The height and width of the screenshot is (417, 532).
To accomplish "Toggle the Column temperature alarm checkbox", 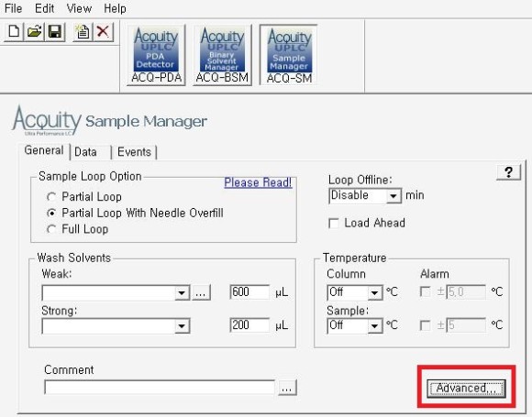I will coord(425,291).
